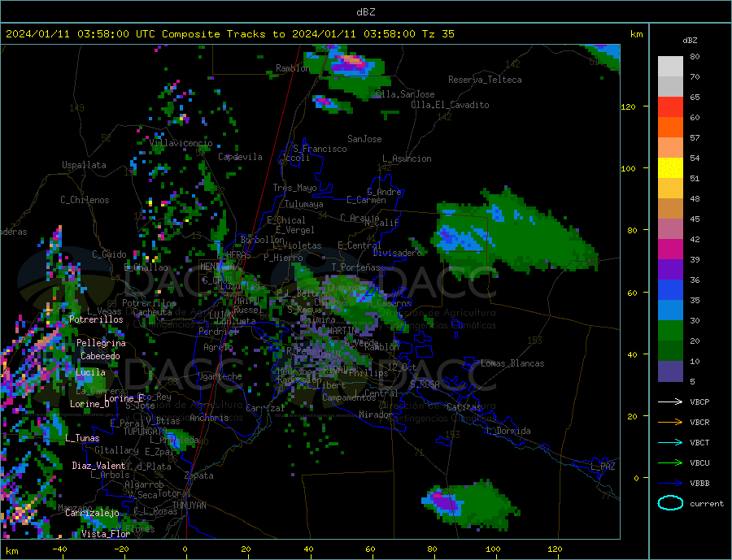Click the 'Reserva_Telteca' place label
Image resolution: width=732 pixels, height=560 pixels.
485,80
